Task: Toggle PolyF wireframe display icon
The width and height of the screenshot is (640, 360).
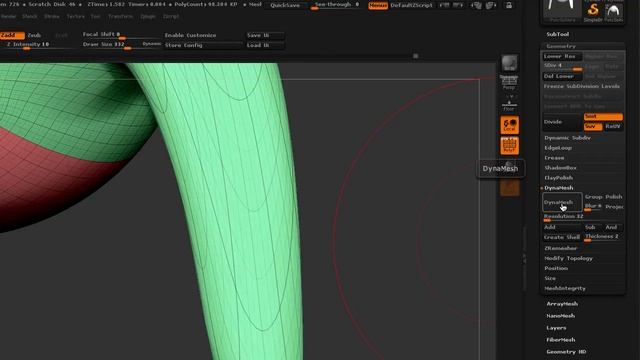Action: pyautogui.click(x=509, y=146)
